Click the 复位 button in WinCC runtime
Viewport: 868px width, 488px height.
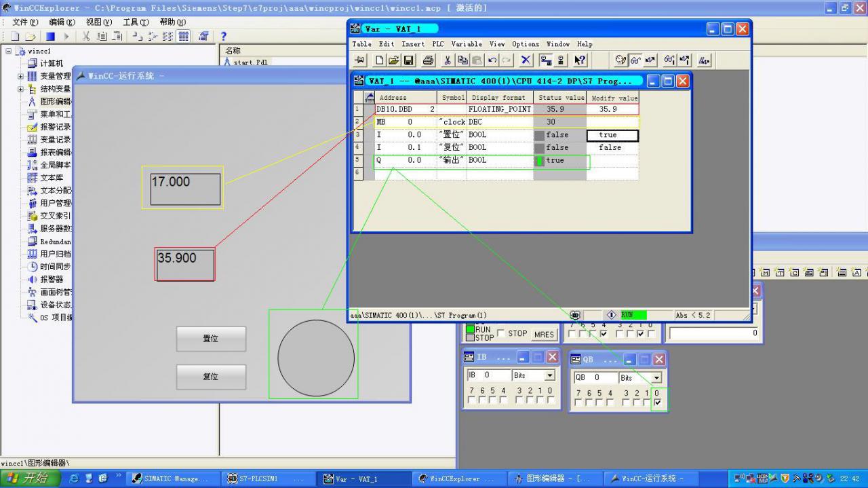click(211, 377)
